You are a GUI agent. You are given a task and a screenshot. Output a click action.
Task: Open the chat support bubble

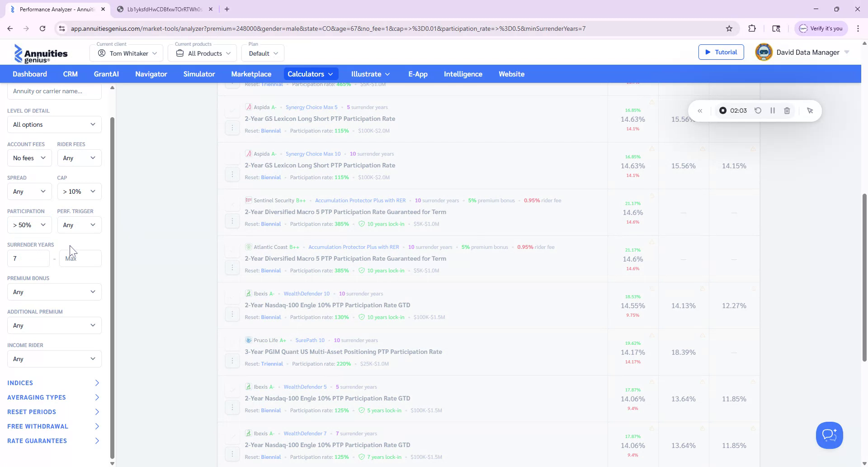click(829, 435)
